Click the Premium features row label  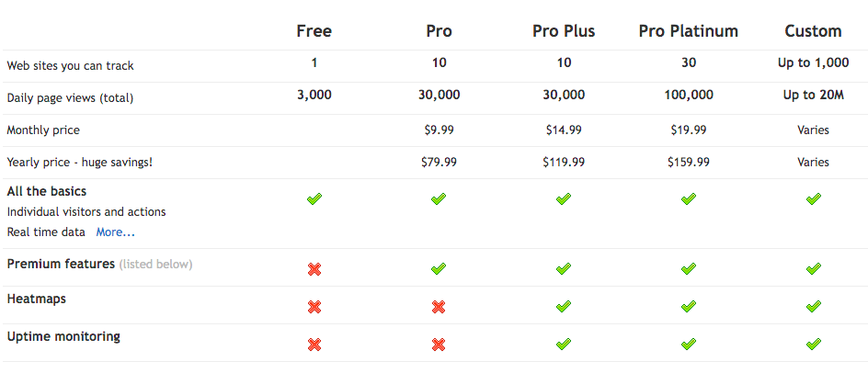click(x=61, y=265)
